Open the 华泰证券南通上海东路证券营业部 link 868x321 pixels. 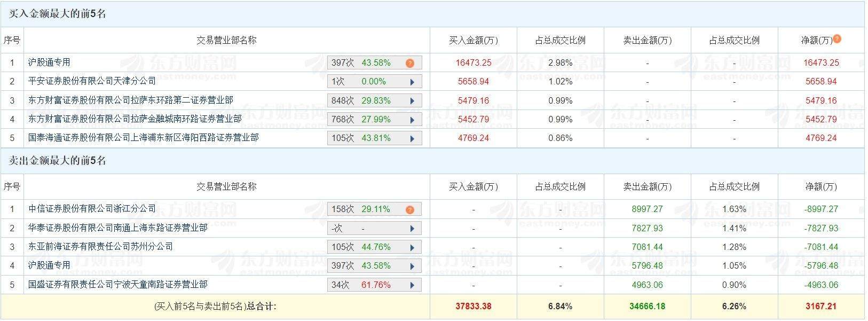(117, 228)
